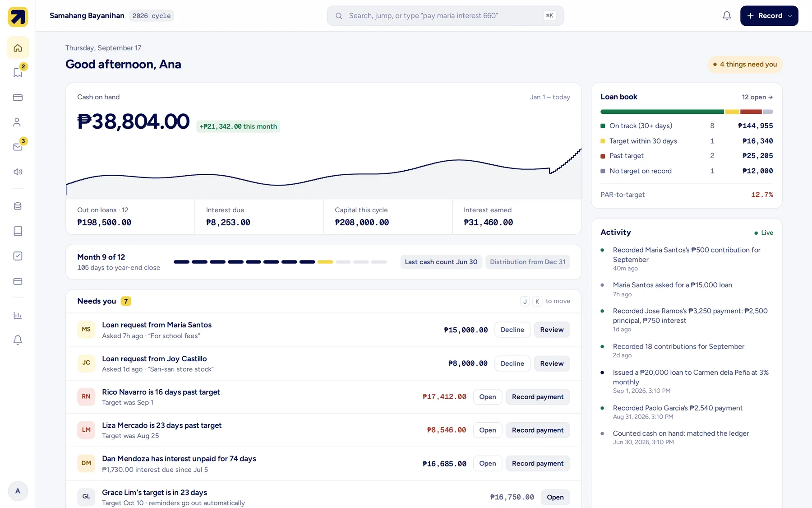Open the card icon below the bookmark
This screenshot has height=508, width=812.
tap(18, 98)
